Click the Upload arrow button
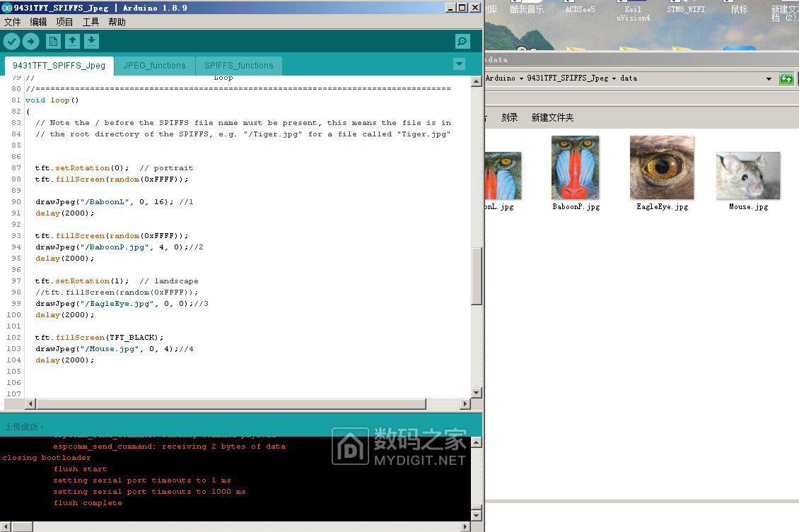 30,41
